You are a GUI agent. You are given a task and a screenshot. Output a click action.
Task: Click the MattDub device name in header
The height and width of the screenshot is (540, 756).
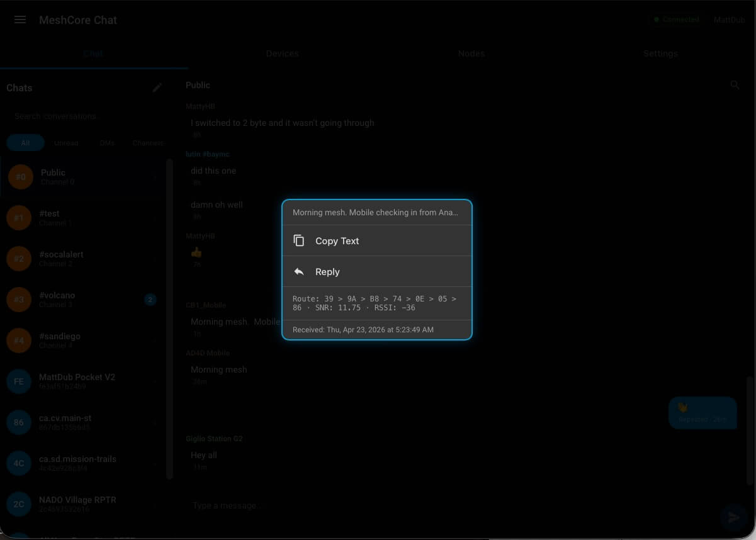point(729,20)
